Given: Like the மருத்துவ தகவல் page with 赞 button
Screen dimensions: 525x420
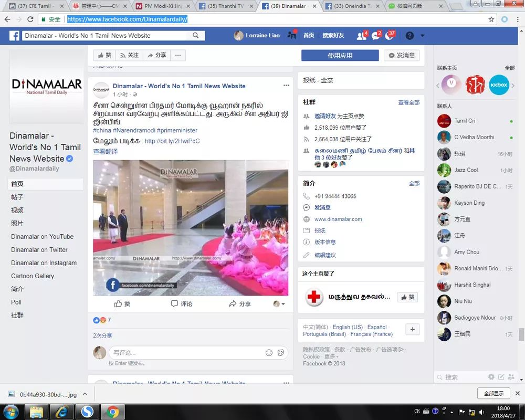Looking at the screenshot, I should pos(407,297).
